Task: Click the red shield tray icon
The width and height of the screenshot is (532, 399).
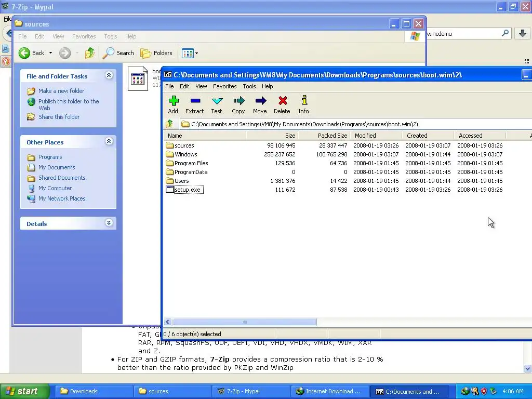Action: 484,391
